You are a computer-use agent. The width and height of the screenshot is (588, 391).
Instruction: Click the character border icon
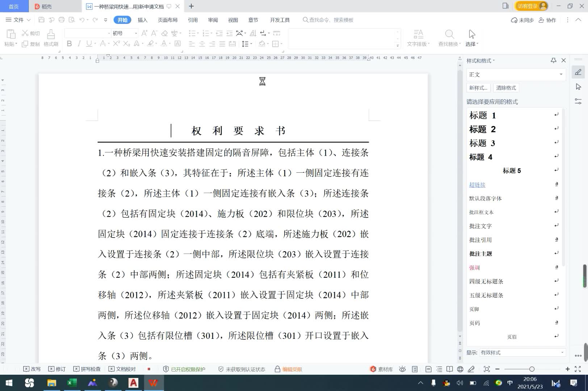point(177,44)
